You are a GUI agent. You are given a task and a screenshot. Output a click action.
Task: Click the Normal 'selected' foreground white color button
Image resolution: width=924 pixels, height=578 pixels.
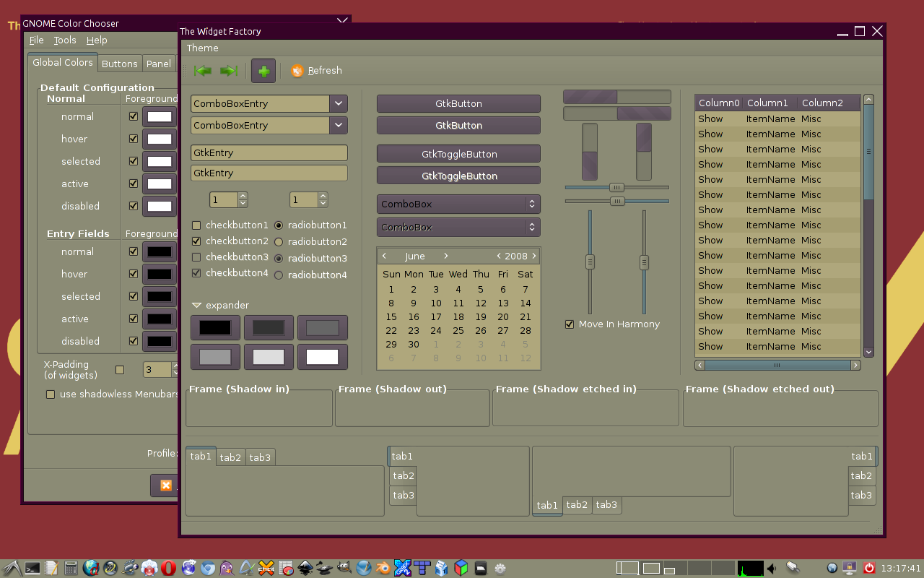coord(160,161)
